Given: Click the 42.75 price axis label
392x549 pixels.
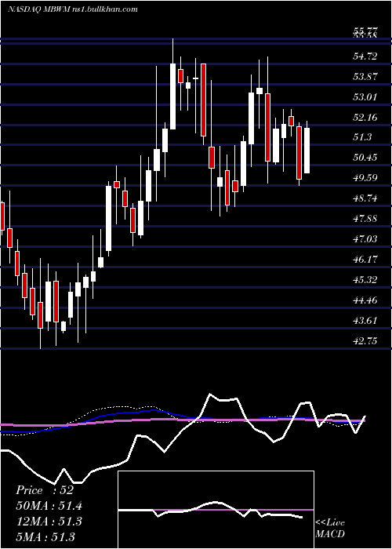Looking at the screenshot, I should point(365,340).
